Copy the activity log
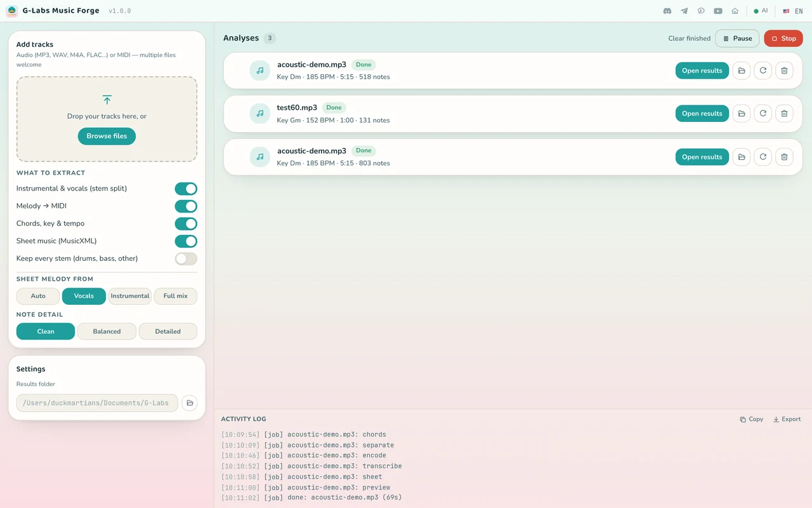This screenshot has height=508, width=812. 752,419
